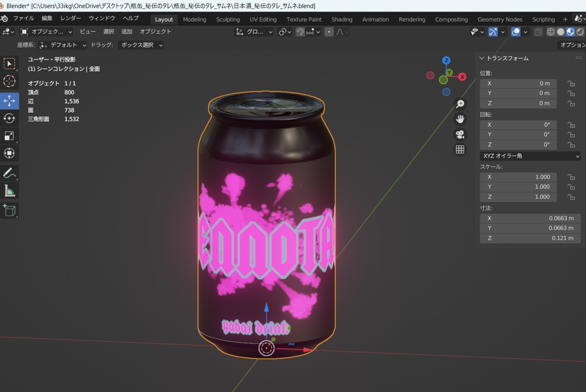Toggle lock for rotation Y
The image size is (586, 392).
tap(571, 134)
